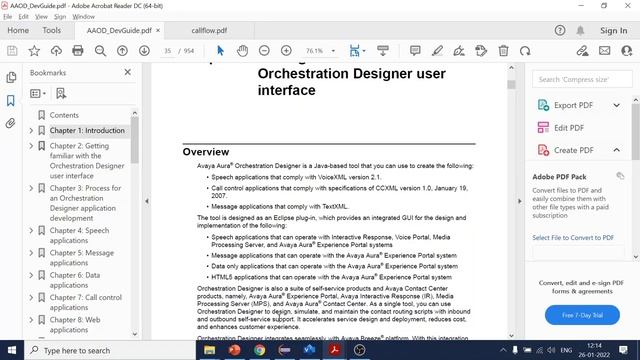Close the Bookmarks panel
640x360 pixels.
point(128,72)
